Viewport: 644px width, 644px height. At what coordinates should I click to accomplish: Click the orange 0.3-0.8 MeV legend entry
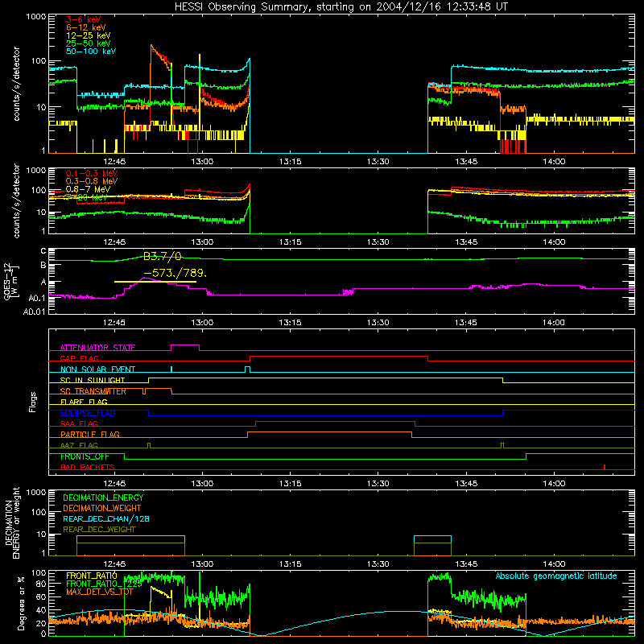[92, 181]
